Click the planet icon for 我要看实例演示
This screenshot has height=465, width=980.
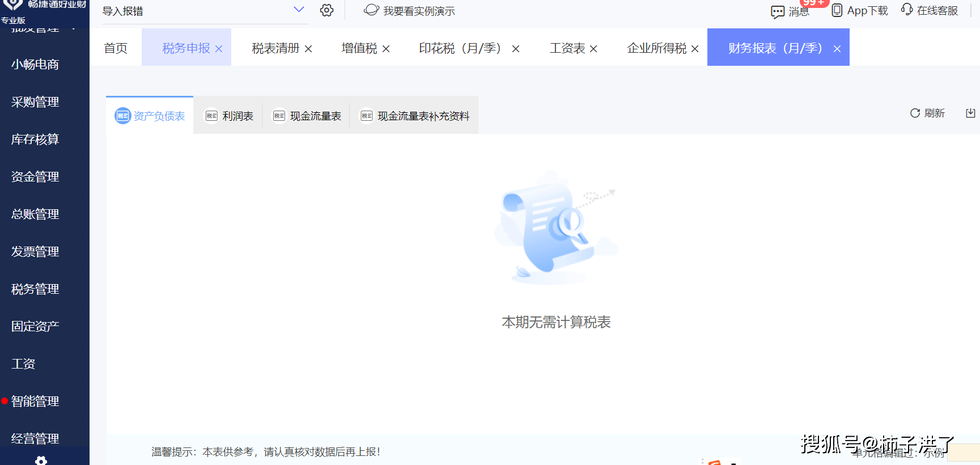[x=371, y=10]
